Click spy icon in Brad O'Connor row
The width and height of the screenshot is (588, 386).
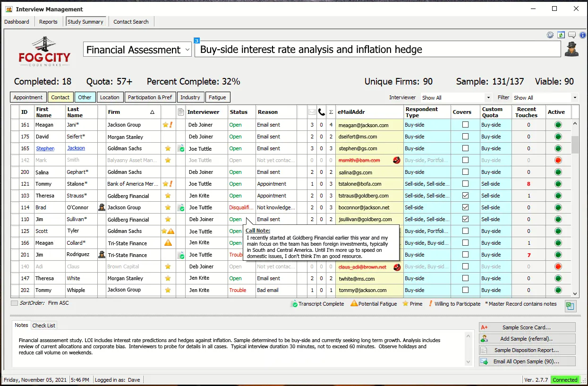click(x=102, y=207)
